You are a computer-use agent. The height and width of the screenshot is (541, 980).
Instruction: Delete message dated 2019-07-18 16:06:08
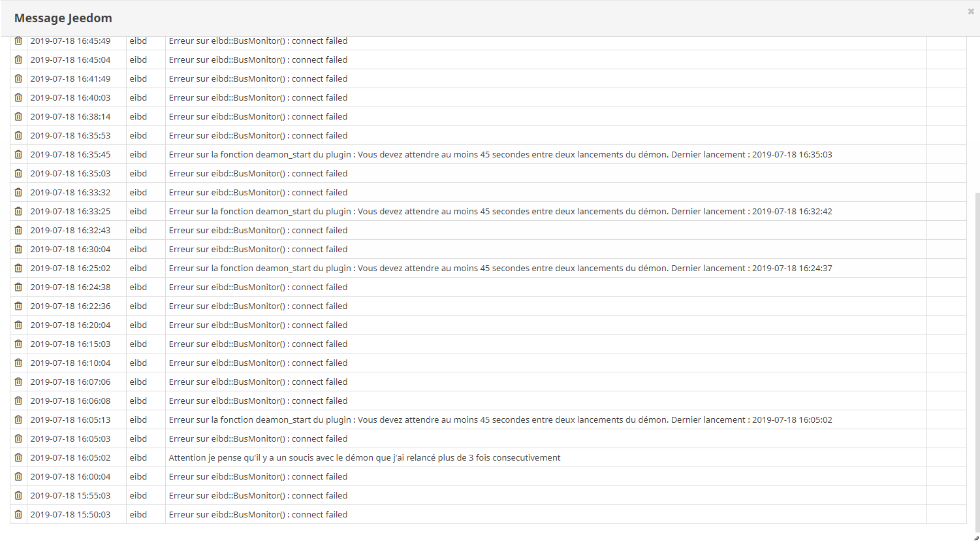[18, 401]
